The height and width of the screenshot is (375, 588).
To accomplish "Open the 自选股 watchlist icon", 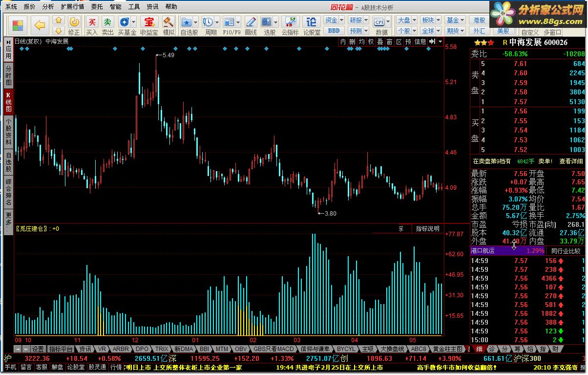I will coord(187,22).
